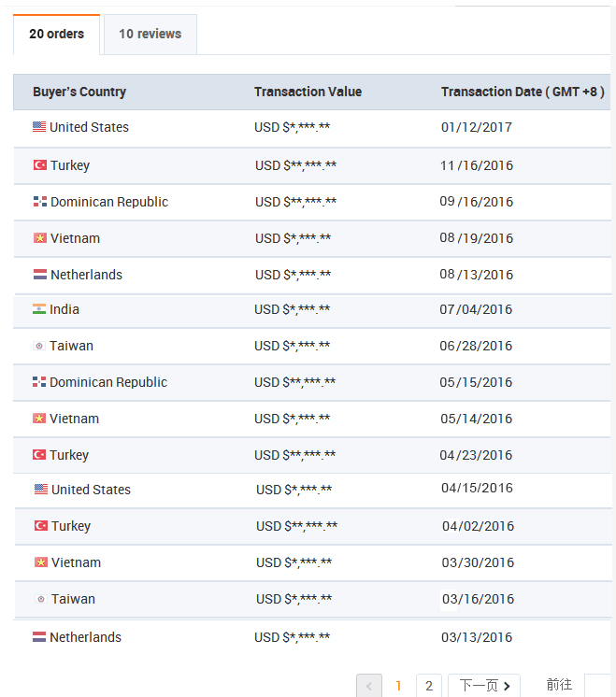616x697 pixels.
Task: Click the Turkey flag in the 04/02/2016 row
Action: [x=41, y=526]
